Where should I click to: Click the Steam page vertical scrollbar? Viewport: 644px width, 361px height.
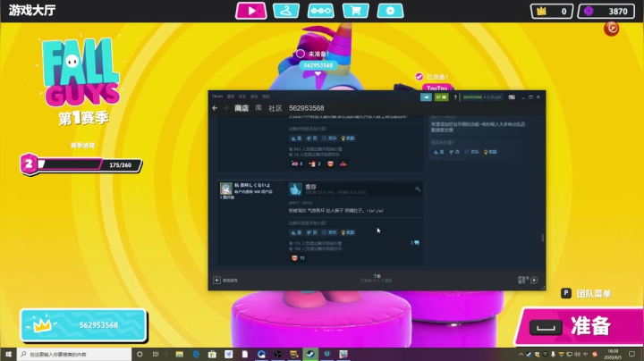pos(543,238)
